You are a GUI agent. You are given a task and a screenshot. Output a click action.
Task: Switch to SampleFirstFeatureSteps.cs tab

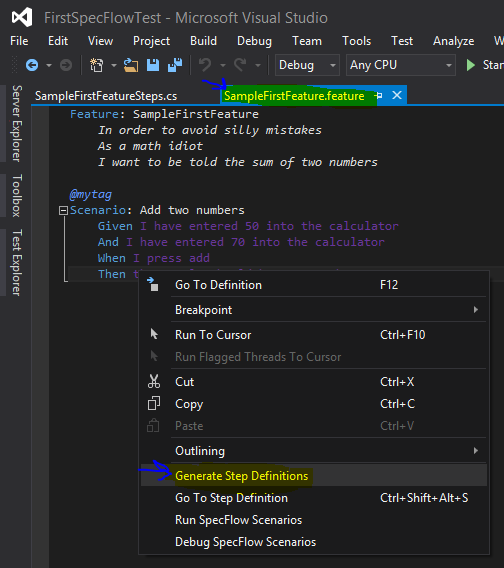pyautogui.click(x=106, y=96)
